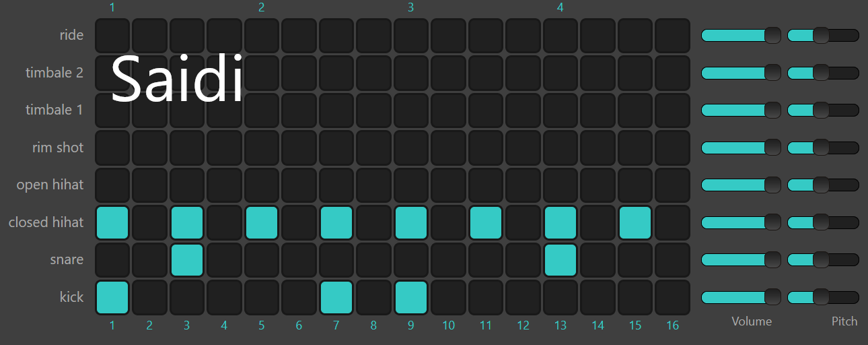Turn off kick on step 9
Image resolution: width=868 pixels, height=345 pixels.
point(410,297)
